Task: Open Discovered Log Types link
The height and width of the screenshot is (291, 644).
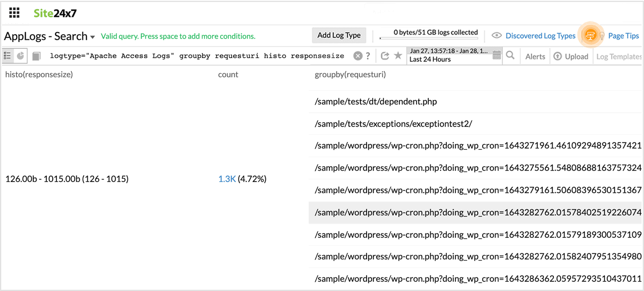Action: 540,36
